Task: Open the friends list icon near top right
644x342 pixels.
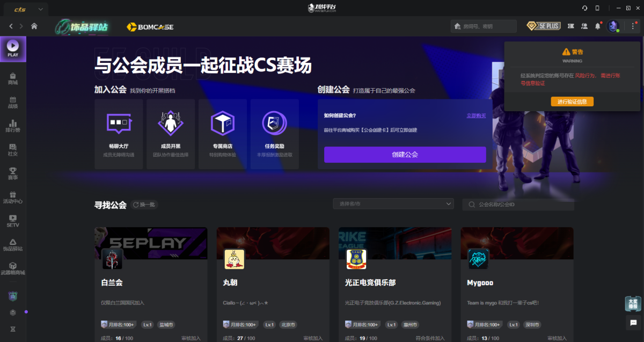Action: pyautogui.click(x=584, y=25)
